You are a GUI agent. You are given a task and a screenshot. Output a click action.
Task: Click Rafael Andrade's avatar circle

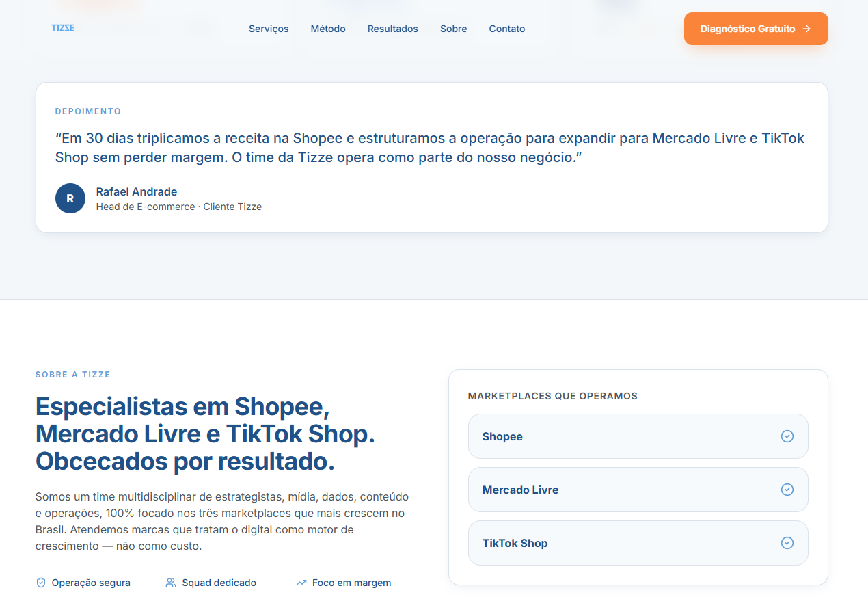click(x=70, y=198)
